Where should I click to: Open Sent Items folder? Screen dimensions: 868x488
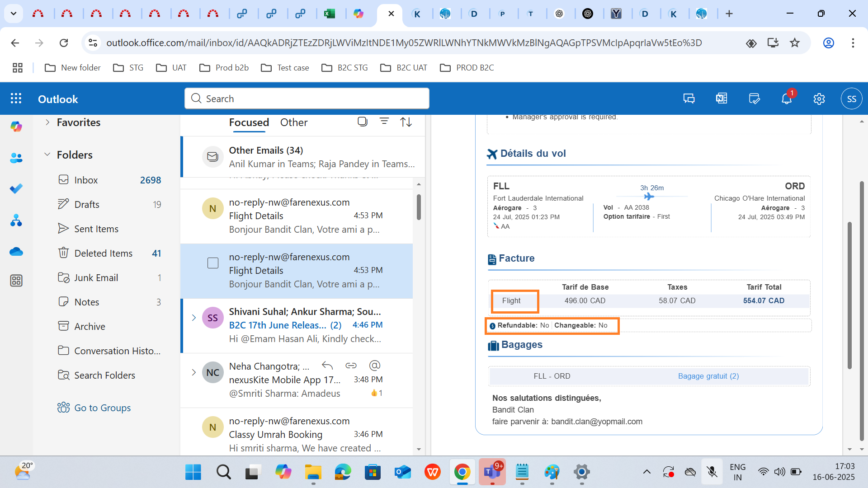[x=108, y=229]
